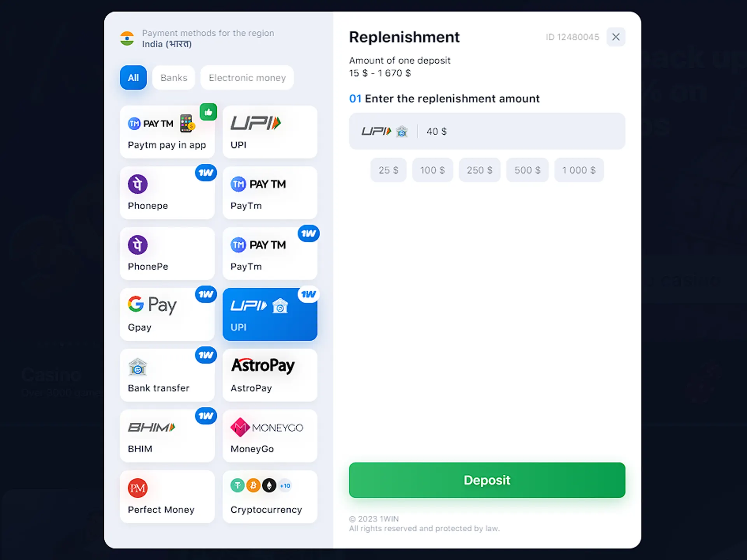The height and width of the screenshot is (560, 747).
Task: Toggle the All payment methods filter
Action: click(132, 77)
